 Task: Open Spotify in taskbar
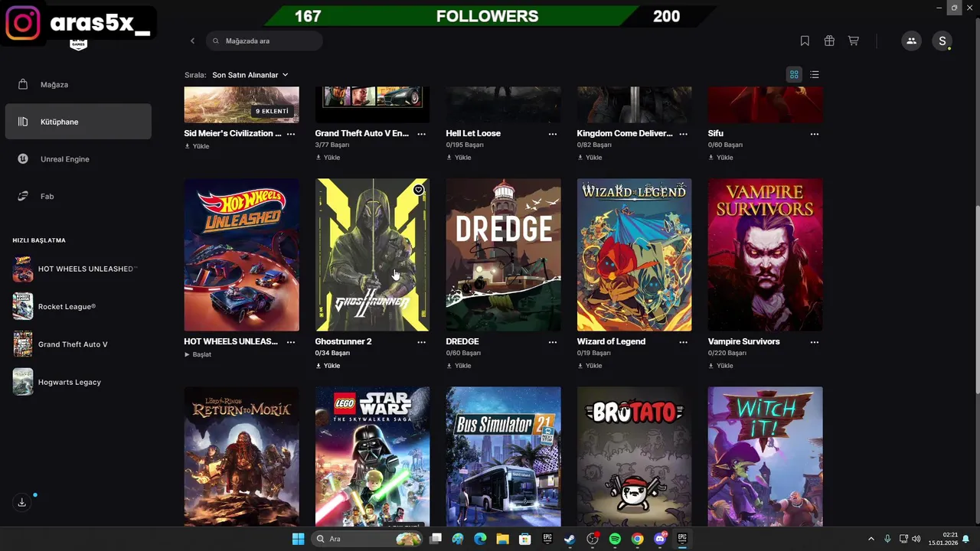(x=615, y=539)
